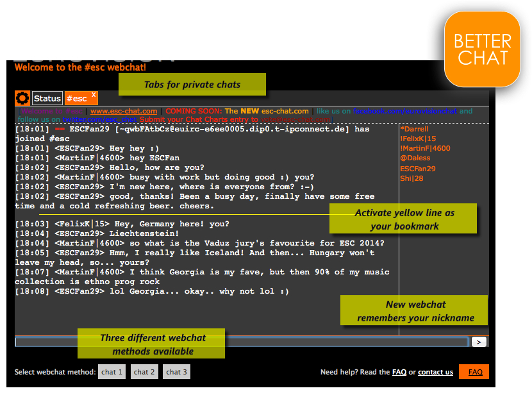Click the 'Hey, Germany here! you?' message

point(122,224)
